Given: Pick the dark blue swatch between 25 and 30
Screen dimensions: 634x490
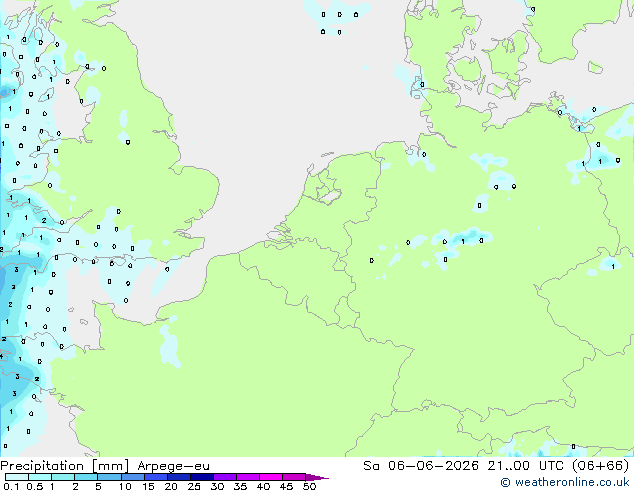Looking at the screenshot, I should 202,477.
